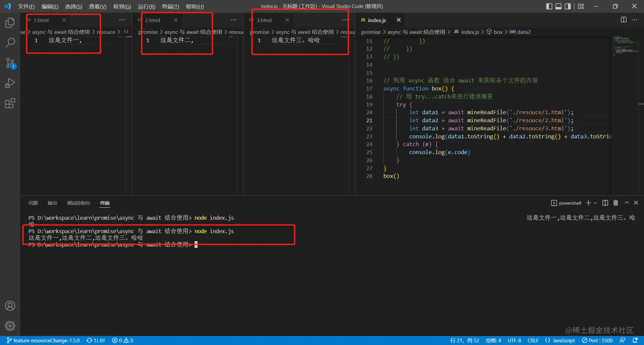Open more actions for 1.html editor group

click(122, 20)
